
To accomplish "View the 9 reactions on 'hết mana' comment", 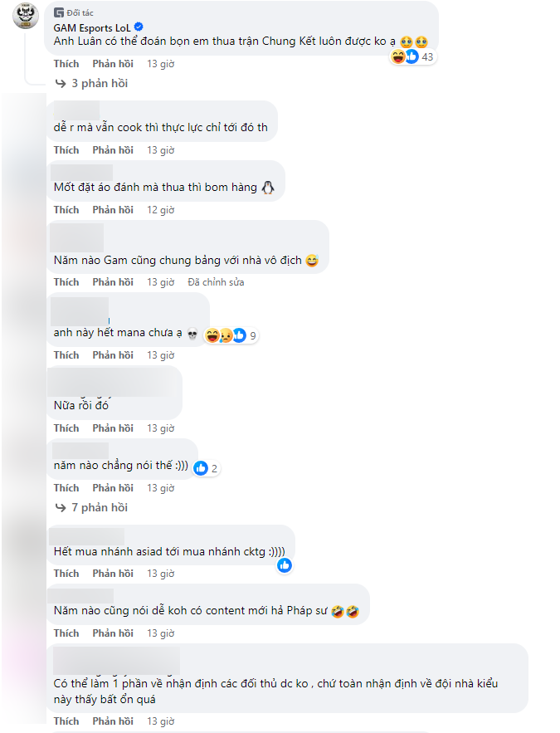I will pos(231,335).
